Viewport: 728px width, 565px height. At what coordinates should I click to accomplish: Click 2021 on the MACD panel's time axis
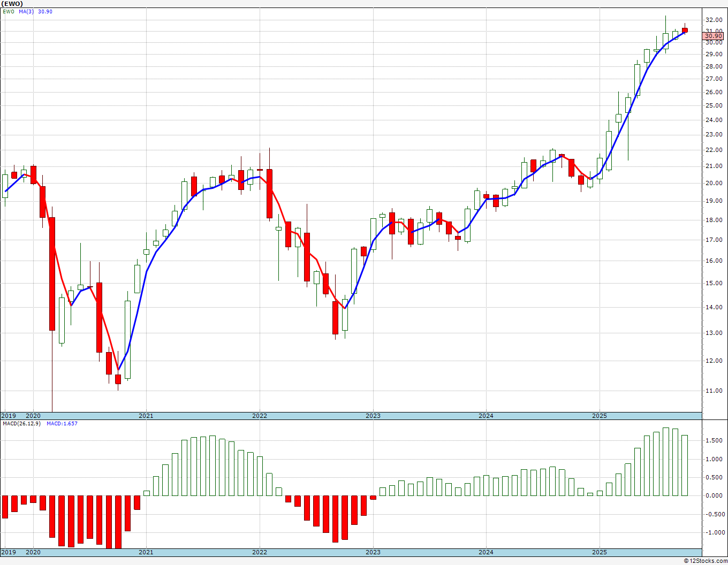tap(146, 552)
